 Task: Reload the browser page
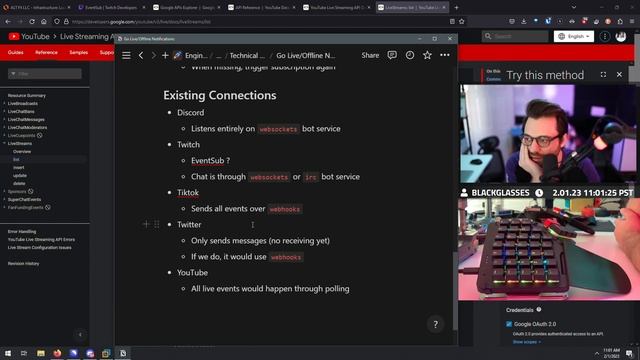click(x=32, y=21)
